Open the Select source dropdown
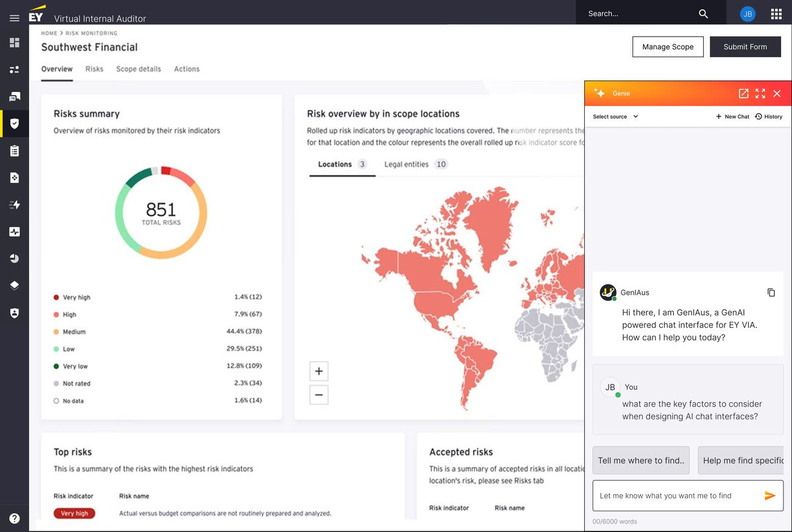The image size is (792, 532). (x=615, y=116)
